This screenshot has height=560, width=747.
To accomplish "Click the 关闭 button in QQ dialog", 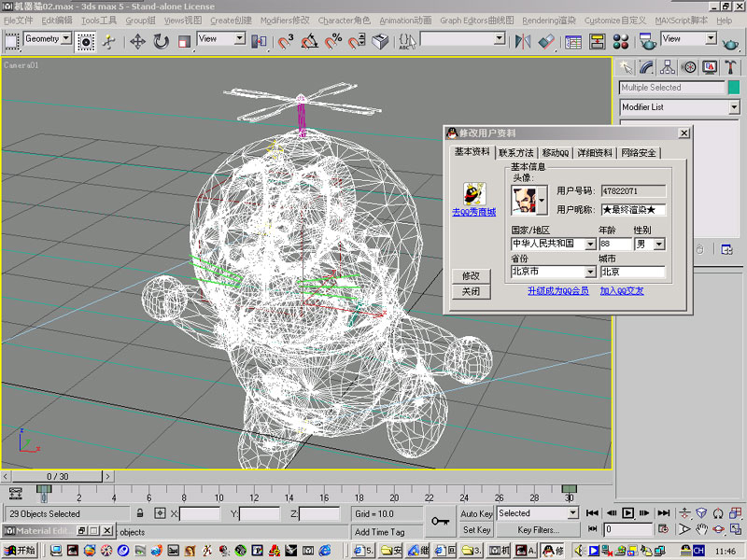I will click(x=471, y=291).
